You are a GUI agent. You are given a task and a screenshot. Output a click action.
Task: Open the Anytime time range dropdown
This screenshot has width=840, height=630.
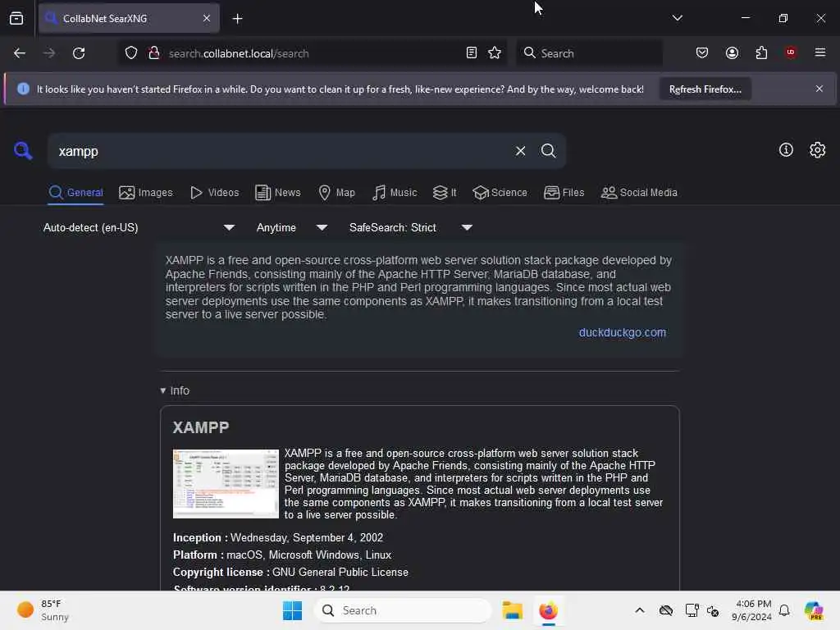click(x=292, y=228)
